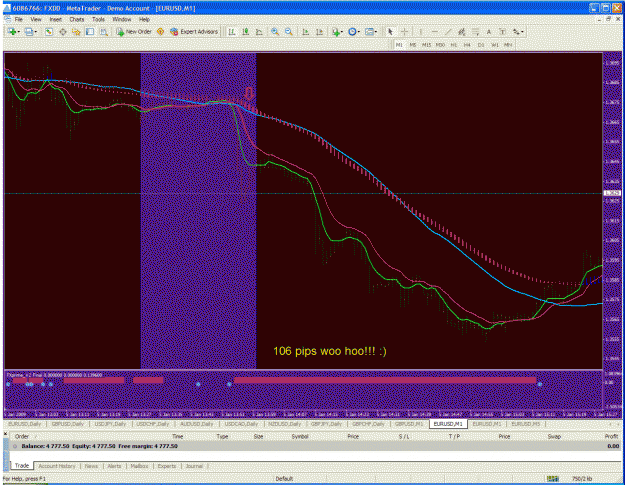
Task: Expand the Indicators dropdown arrow
Action: coord(342,32)
